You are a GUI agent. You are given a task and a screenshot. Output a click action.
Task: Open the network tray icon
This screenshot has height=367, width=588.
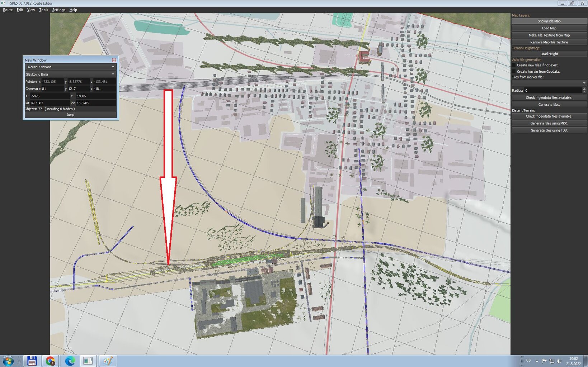[x=552, y=361]
